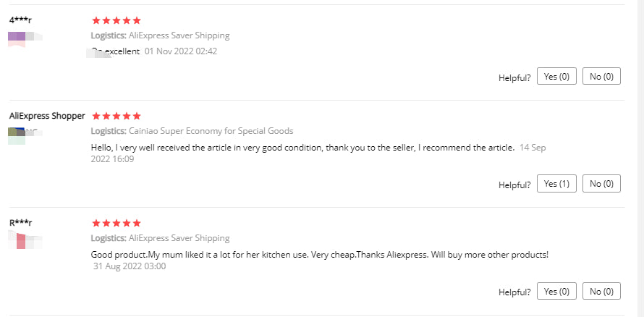The height and width of the screenshot is (317, 644).
Task: Click the country flag under user R***r
Action: pyautogui.click(x=21, y=239)
